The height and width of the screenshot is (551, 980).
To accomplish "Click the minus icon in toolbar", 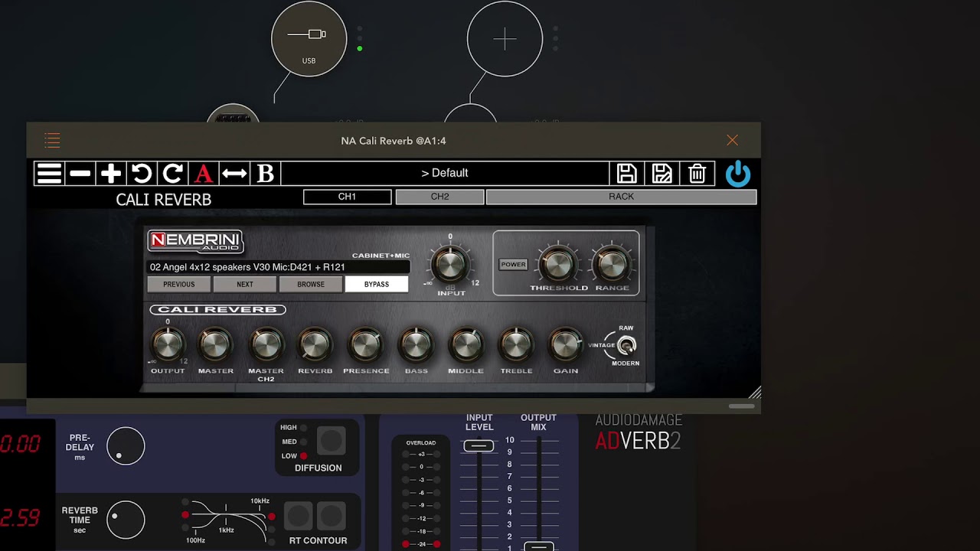I will [x=80, y=173].
